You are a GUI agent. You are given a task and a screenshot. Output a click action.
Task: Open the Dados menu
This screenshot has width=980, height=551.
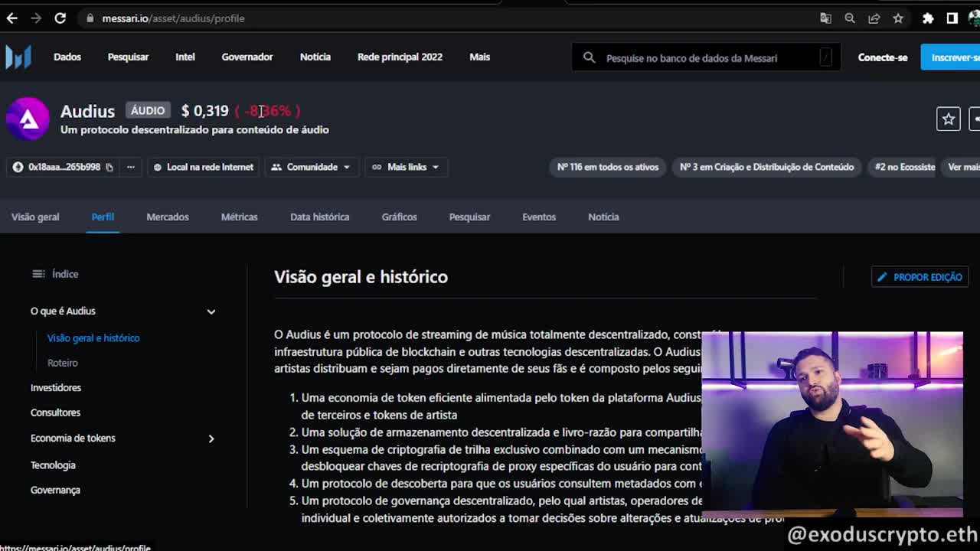coord(67,57)
